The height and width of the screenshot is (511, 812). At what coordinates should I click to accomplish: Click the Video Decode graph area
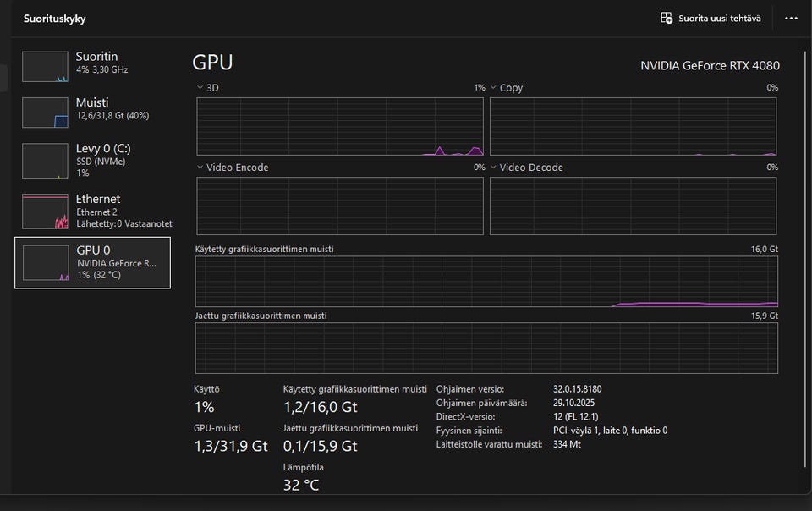pos(633,206)
